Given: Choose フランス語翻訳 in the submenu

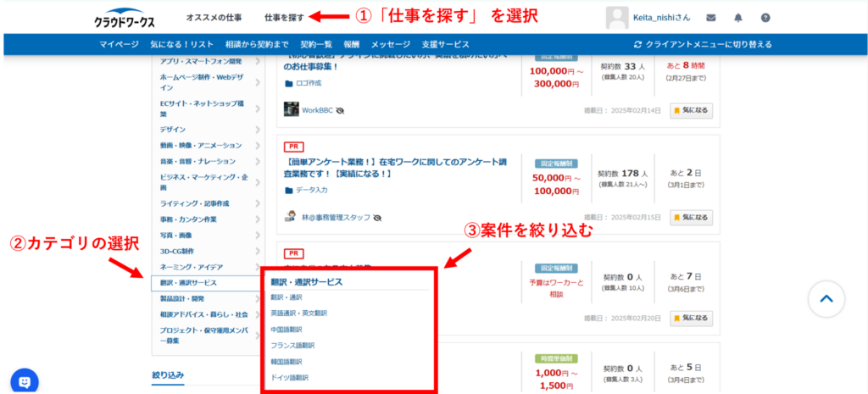Looking at the screenshot, I should pos(292,346).
